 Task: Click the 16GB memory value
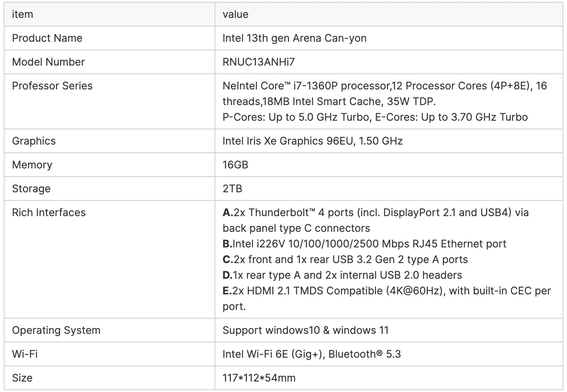tap(235, 165)
